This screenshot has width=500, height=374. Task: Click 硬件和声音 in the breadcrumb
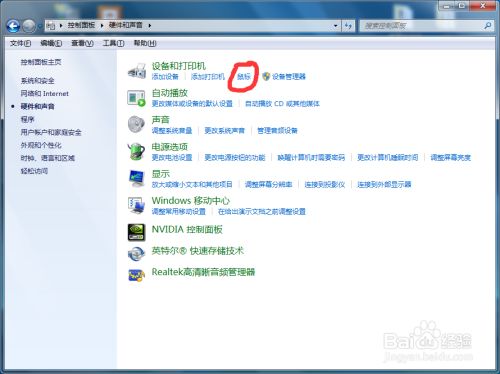126,25
